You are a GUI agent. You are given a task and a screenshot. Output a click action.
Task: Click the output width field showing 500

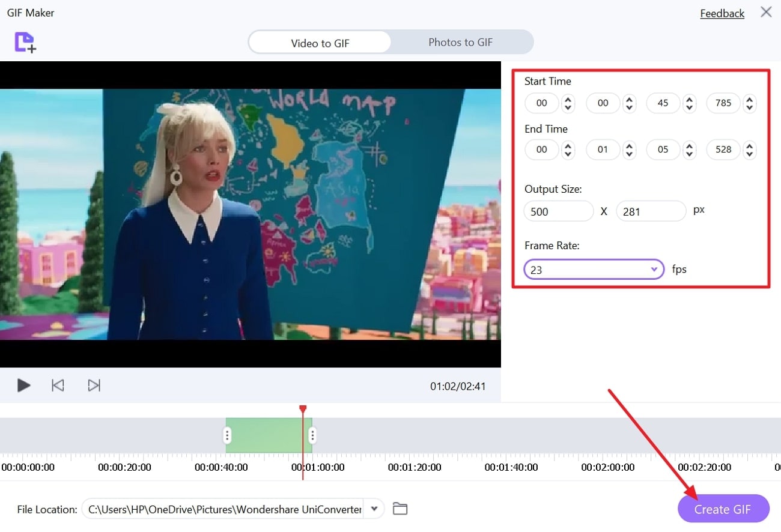click(x=559, y=211)
